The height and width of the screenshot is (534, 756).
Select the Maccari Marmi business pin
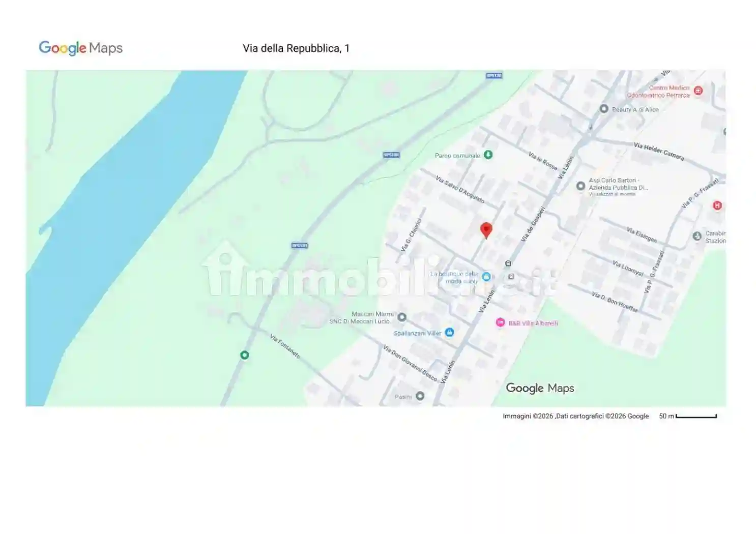(402, 317)
